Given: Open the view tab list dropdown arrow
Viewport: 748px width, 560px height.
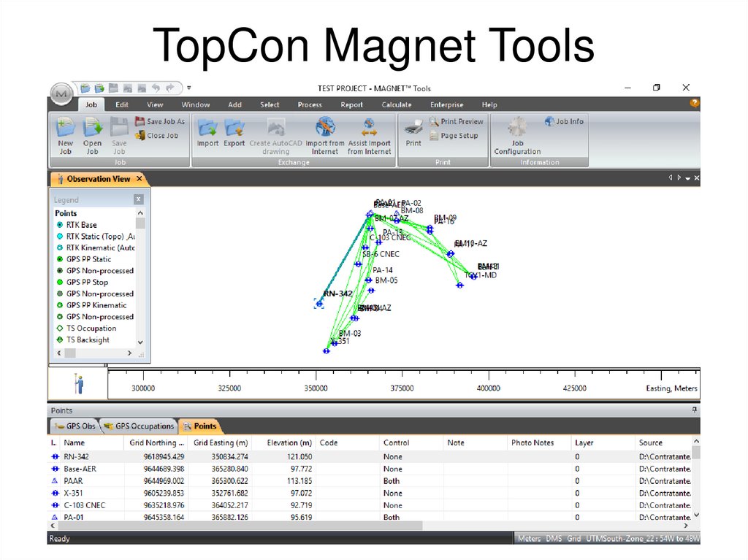Looking at the screenshot, I should click(x=688, y=178).
